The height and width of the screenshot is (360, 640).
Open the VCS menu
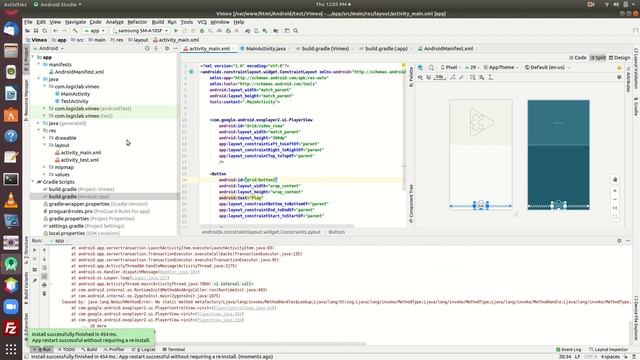pos(202,22)
